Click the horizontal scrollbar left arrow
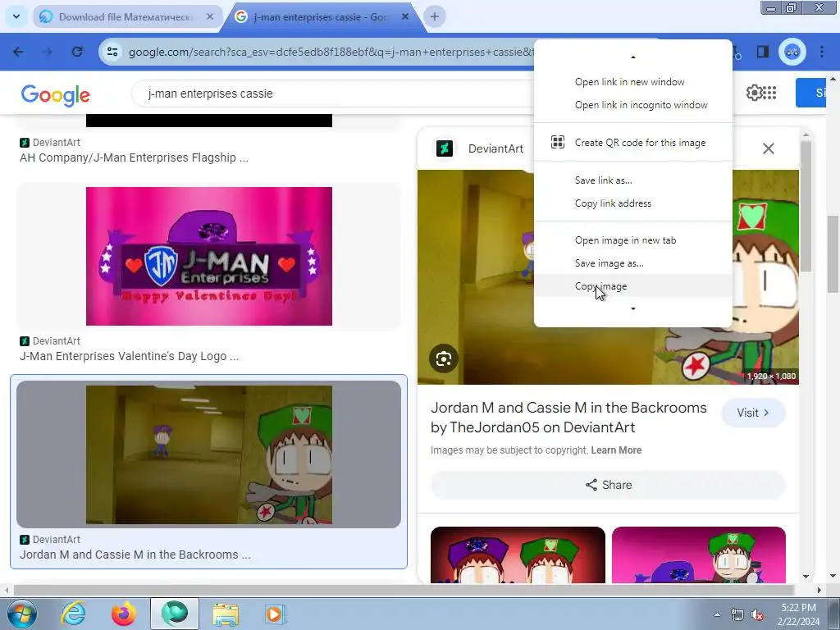Screen dimensions: 840x630 click(7, 591)
